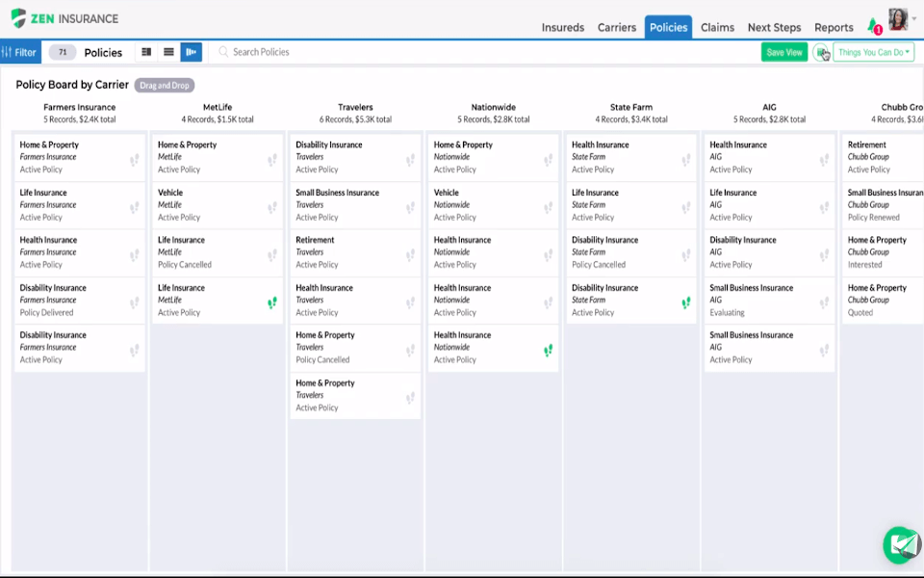Open the Chubb Group Retirement card
Screen dimensions: 924x578
pyautogui.click(x=883, y=157)
